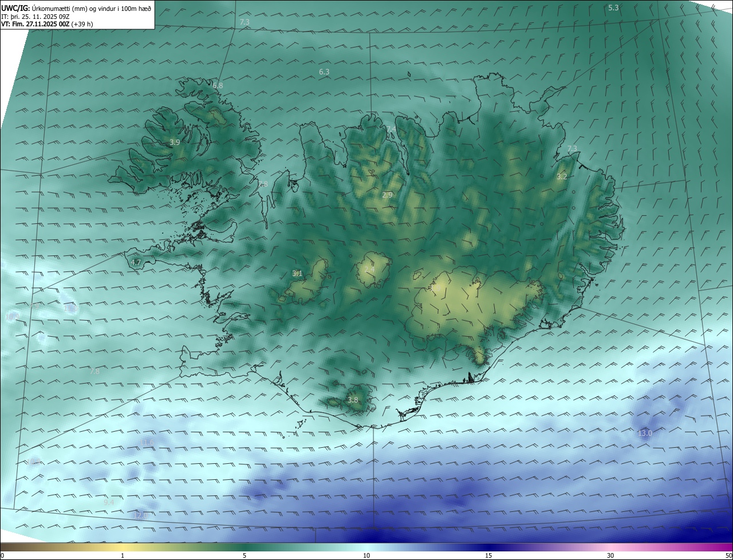The width and height of the screenshot is (733, 560).
Task: Click the 11.6 value label over the ocean
Action: tap(148, 442)
